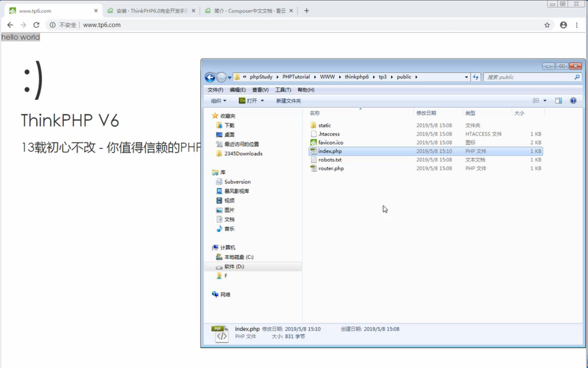
Task: Click WWW in the breadcrumb path
Action: click(327, 77)
